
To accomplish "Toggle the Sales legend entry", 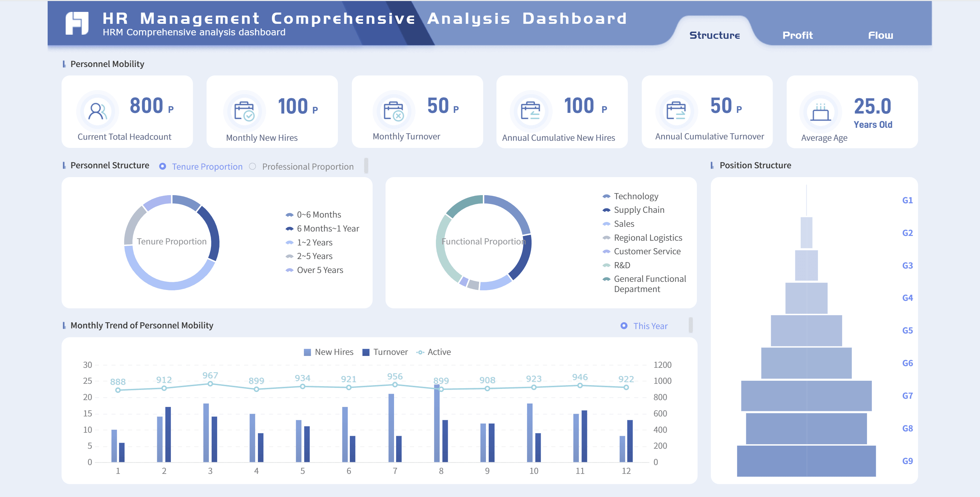I will [618, 224].
